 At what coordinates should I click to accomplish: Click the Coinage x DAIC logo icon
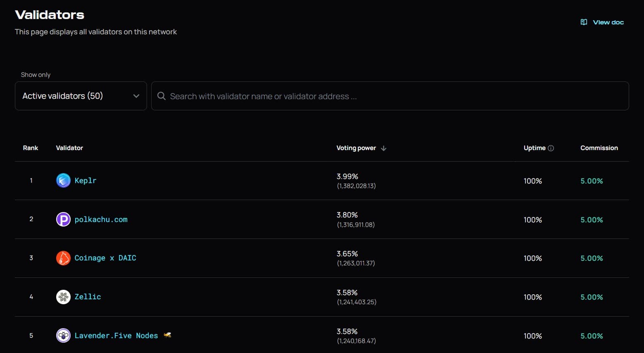(63, 258)
